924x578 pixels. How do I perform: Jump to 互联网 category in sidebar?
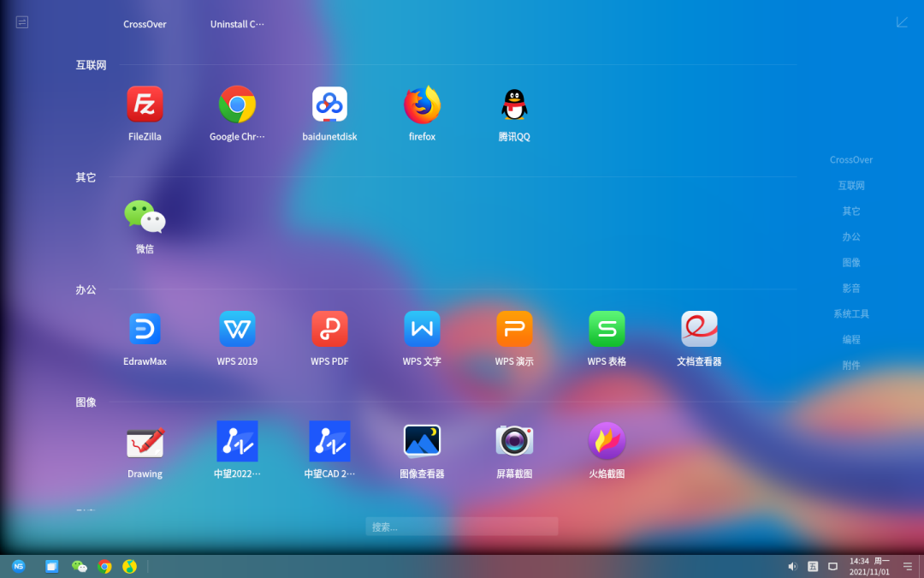pyautogui.click(x=851, y=186)
